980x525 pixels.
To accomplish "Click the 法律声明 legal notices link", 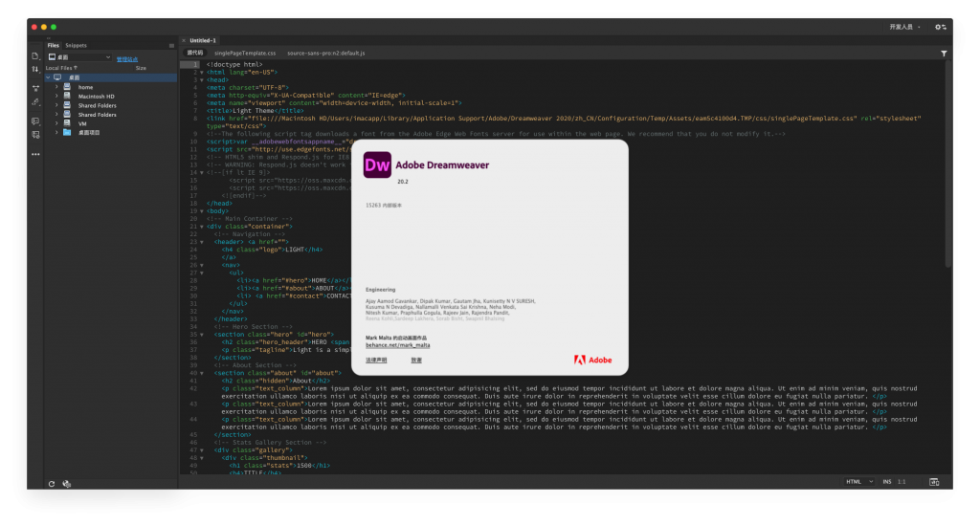I will click(x=376, y=361).
